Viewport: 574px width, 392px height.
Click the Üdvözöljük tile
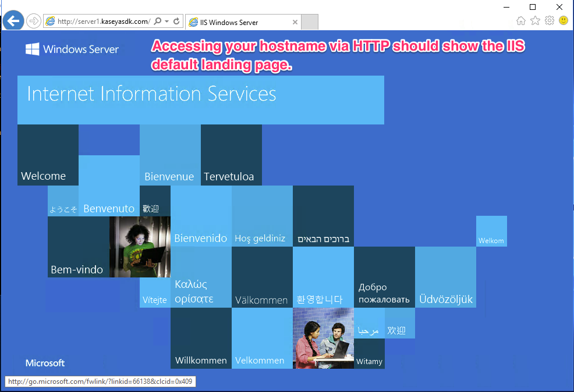click(445, 277)
